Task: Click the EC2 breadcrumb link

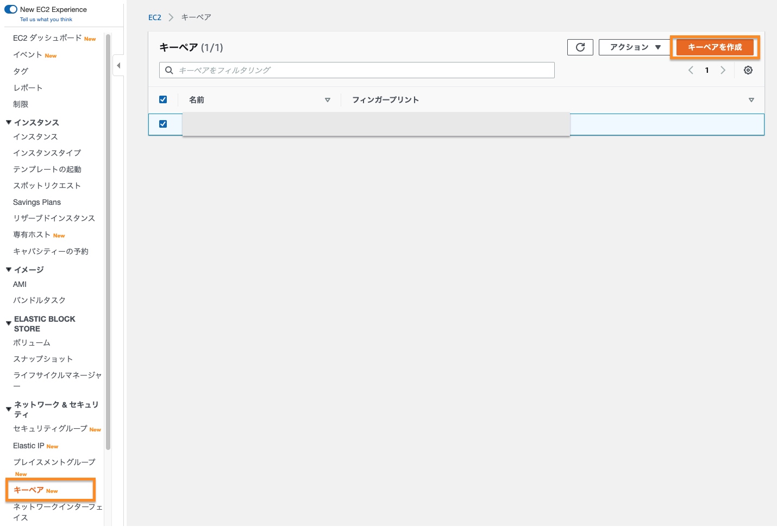Action: coord(155,17)
